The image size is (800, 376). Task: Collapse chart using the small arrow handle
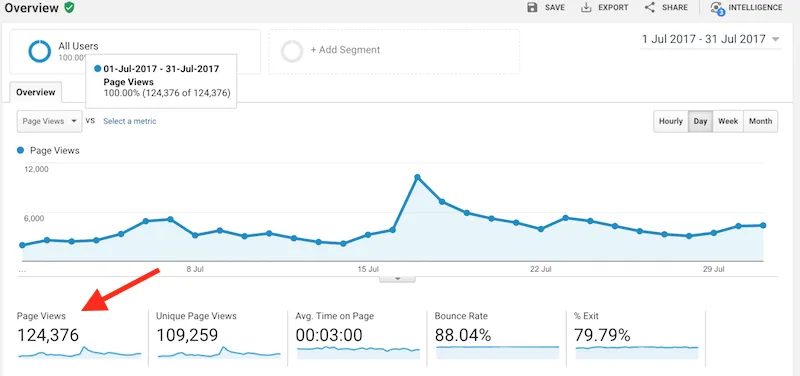pos(397,279)
